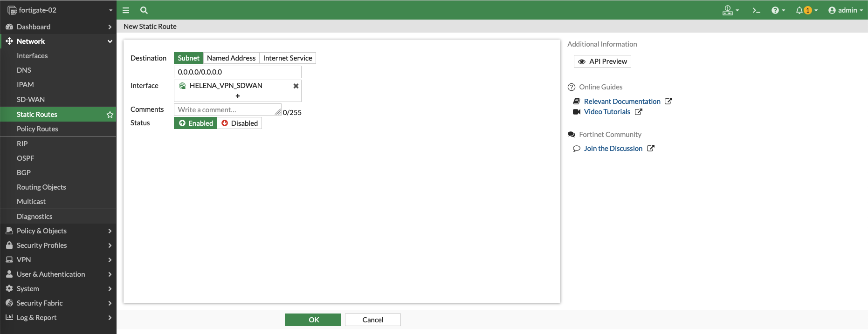Click the plus icon to add interface

tap(238, 96)
